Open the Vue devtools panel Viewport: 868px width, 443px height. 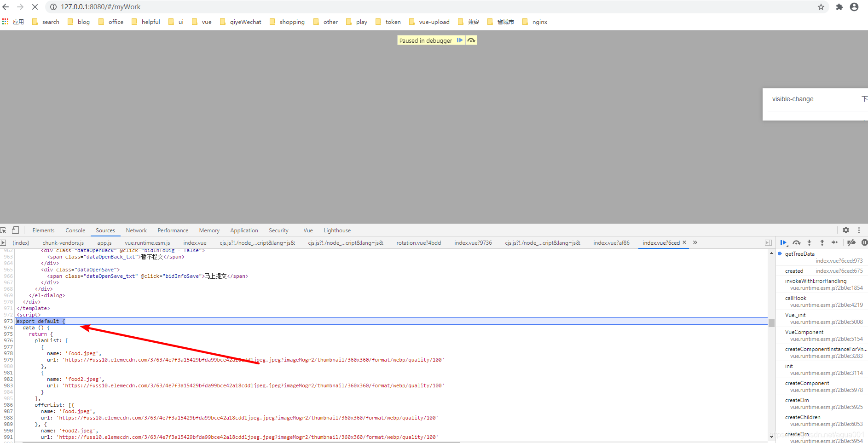308,230
